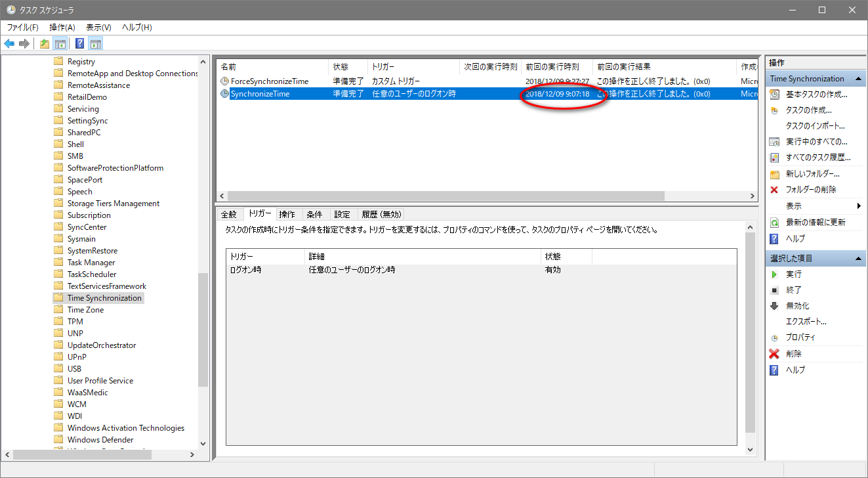
Task: Click the Refresh (最新の情報に更新) icon
Action: (x=774, y=223)
